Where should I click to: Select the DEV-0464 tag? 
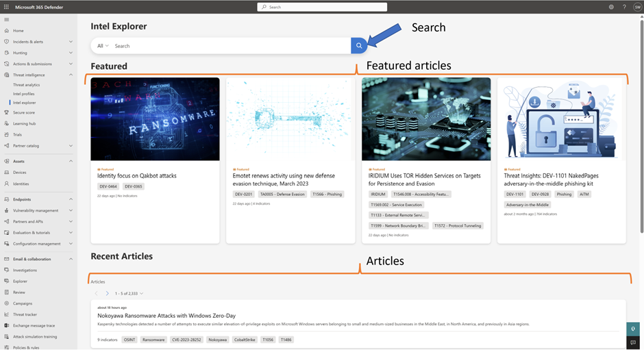click(108, 186)
